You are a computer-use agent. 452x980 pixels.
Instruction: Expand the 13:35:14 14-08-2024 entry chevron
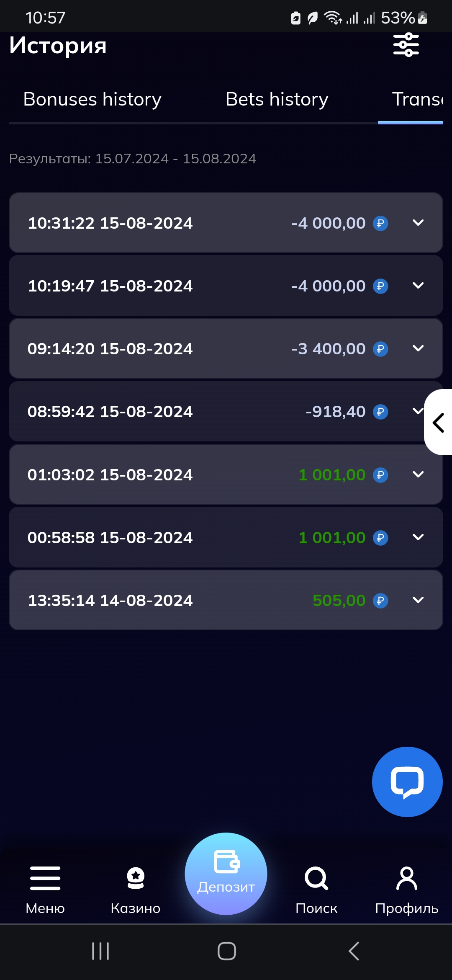[418, 600]
